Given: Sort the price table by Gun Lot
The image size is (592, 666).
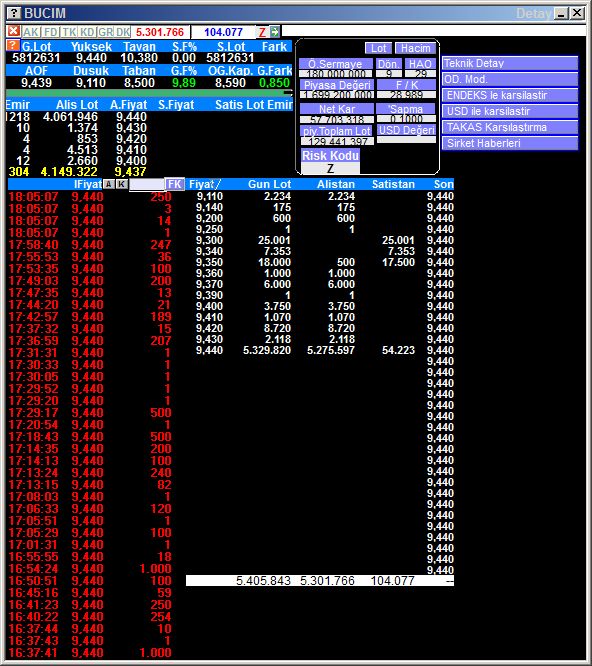Looking at the screenshot, I should tap(269, 184).
